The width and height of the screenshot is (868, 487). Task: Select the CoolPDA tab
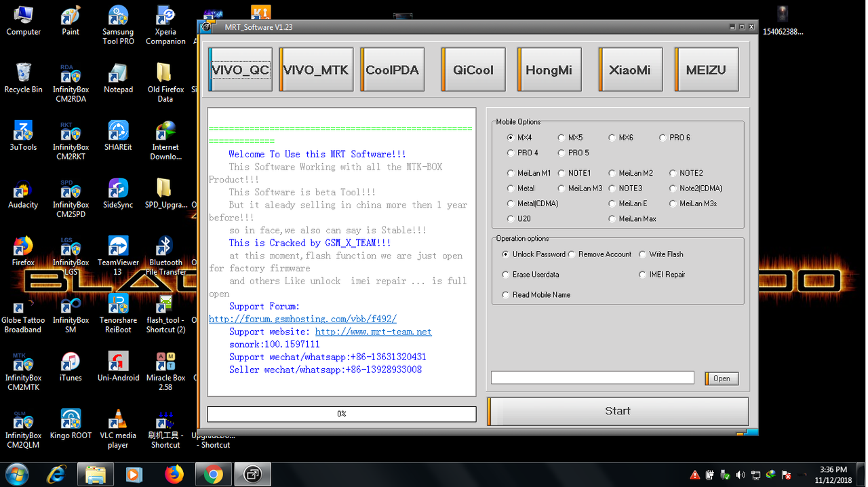pyautogui.click(x=392, y=70)
